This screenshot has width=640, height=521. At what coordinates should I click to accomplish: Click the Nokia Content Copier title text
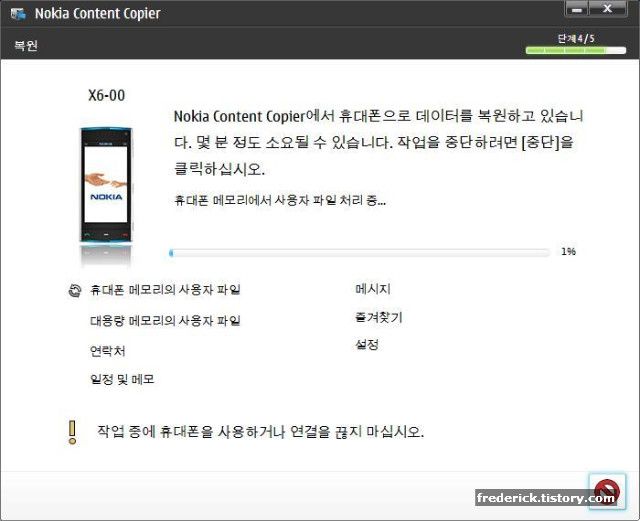tap(98, 13)
